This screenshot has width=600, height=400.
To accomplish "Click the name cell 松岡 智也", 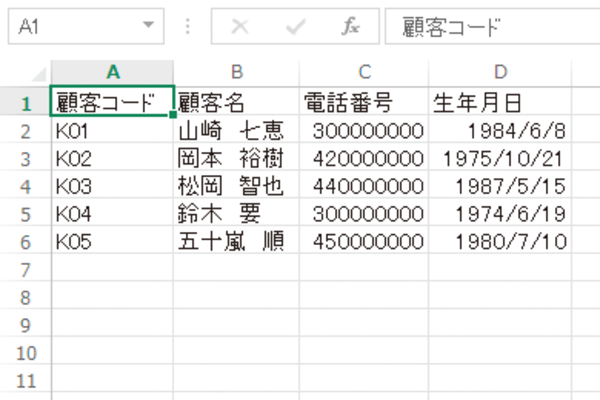I will tap(236, 184).
